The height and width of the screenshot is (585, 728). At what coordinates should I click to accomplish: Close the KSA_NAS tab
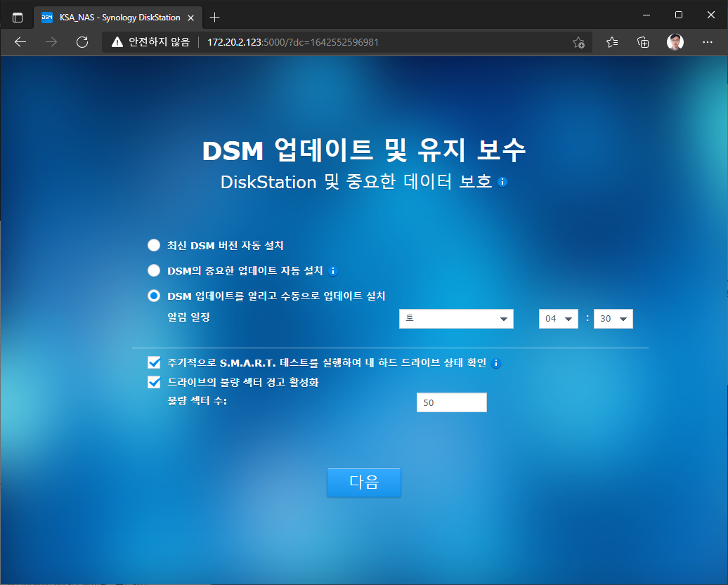[191, 18]
